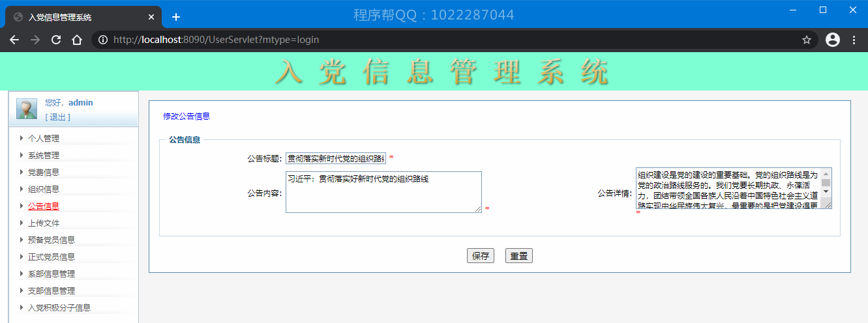Bookmark this page with star icon
The width and height of the screenshot is (868, 323).
tap(807, 40)
